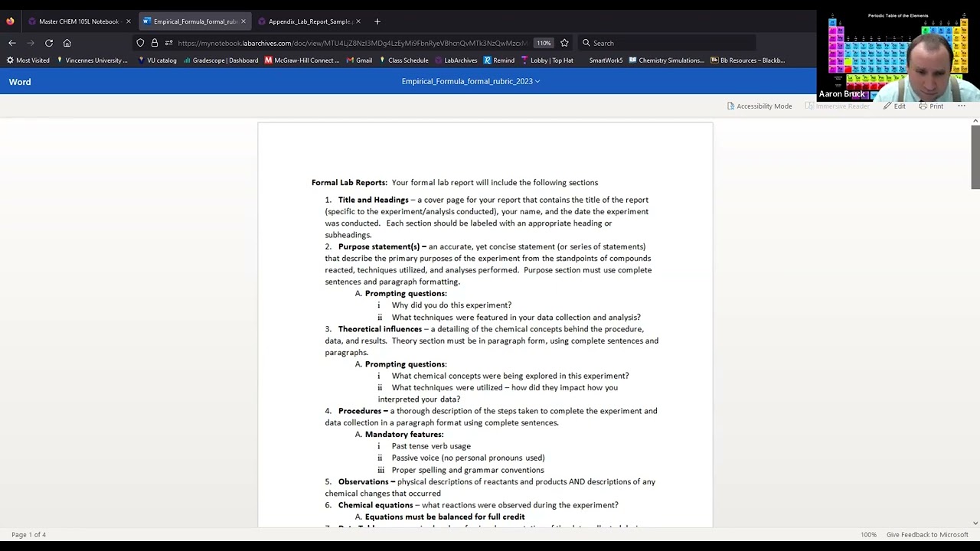
Task: Edit the document
Action: 894,106
